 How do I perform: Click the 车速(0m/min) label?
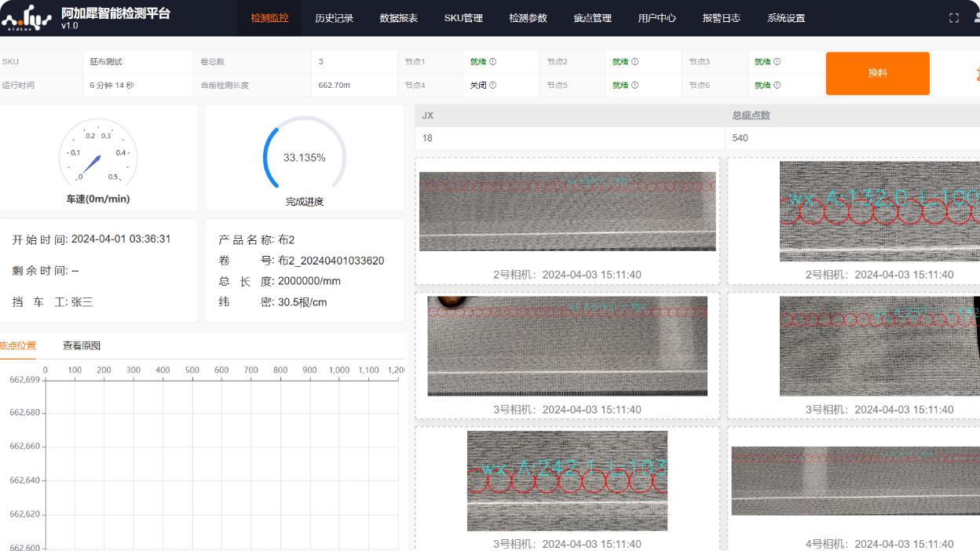tap(98, 199)
